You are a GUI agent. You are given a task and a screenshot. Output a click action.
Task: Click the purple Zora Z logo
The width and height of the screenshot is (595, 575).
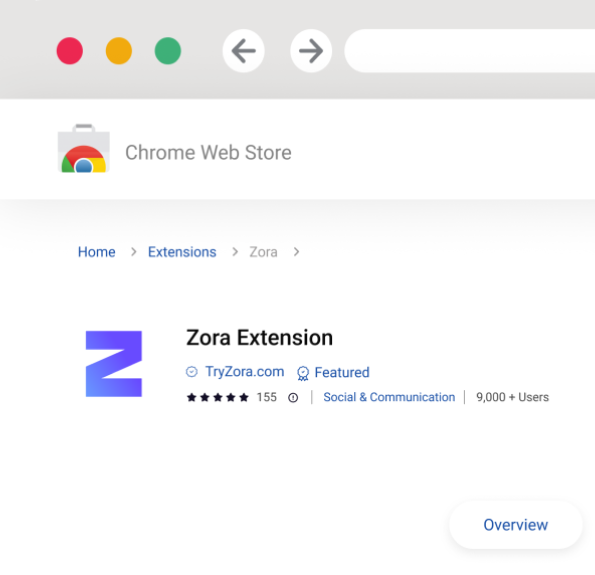(x=114, y=364)
